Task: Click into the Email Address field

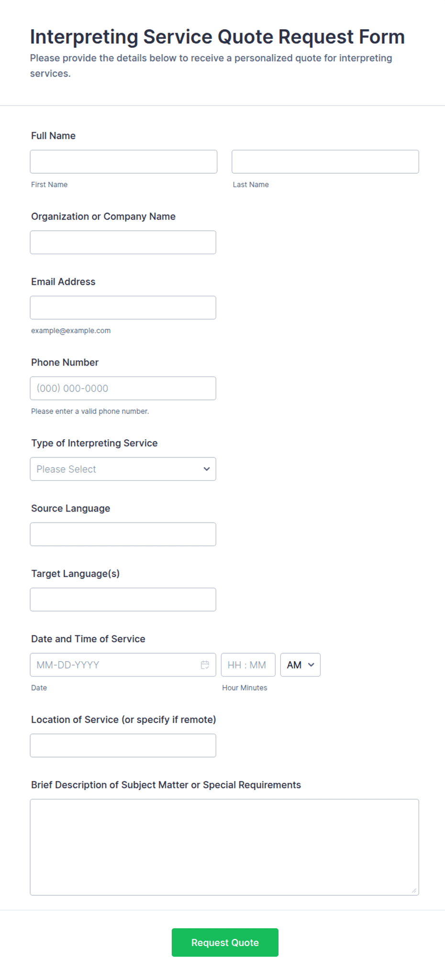Action: pos(123,308)
